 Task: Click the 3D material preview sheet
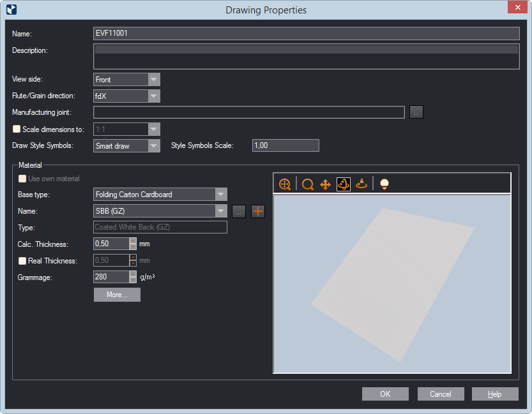click(x=392, y=285)
